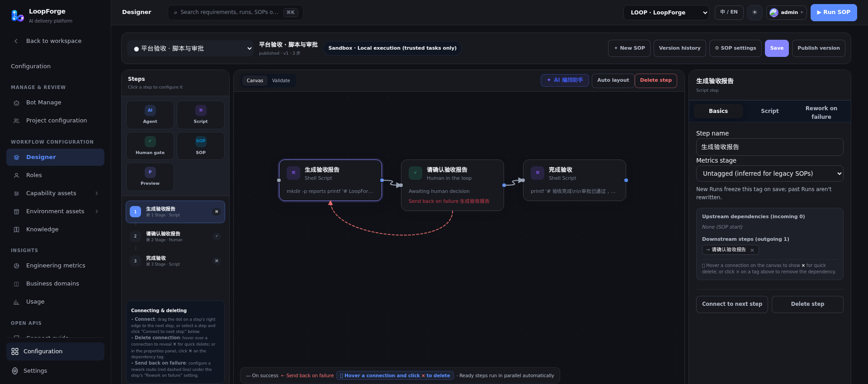
Task: Open the LOOP · LoopForge project dropdown
Action: click(x=666, y=13)
